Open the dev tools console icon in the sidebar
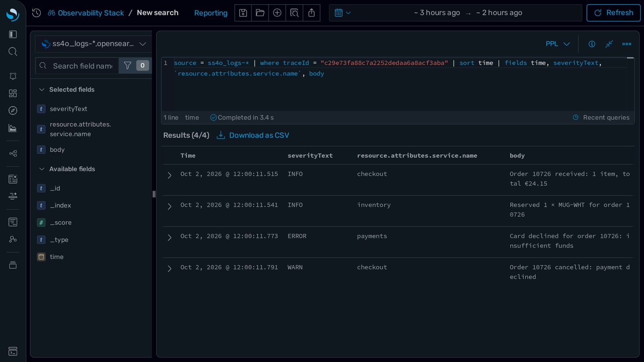Image resolution: width=644 pixels, height=362 pixels. click(13, 351)
